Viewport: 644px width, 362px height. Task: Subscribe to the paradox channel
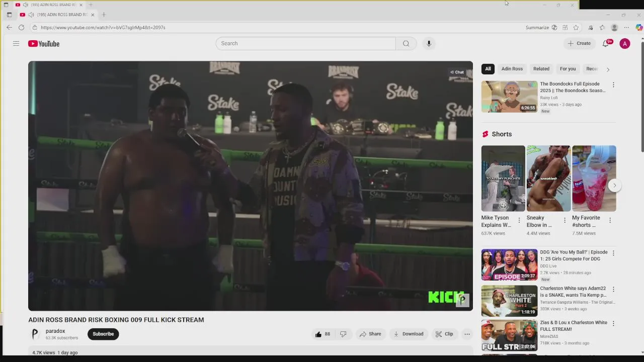click(x=103, y=334)
